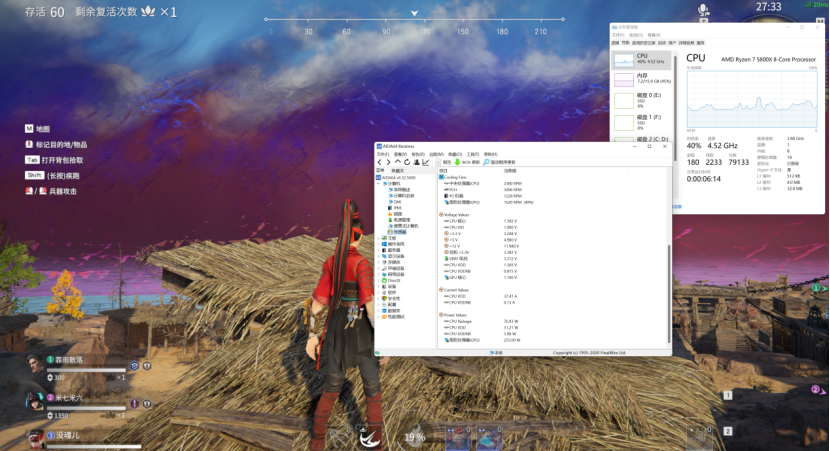Open Task Manager 进程 processes tab
Screen dimensions: 830x451
point(615,43)
